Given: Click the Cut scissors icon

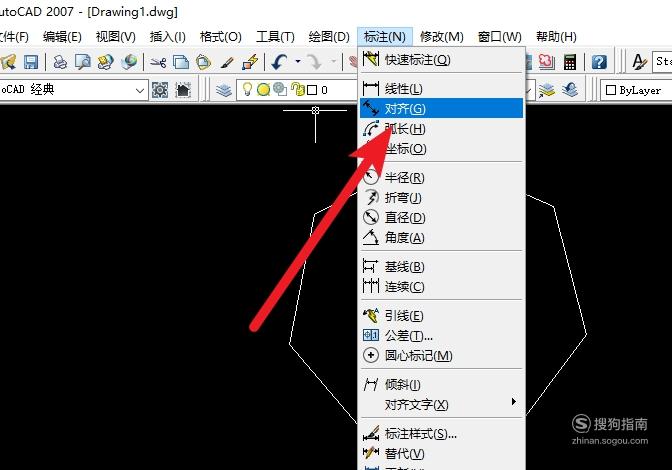Looking at the screenshot, I should [x=158, y=63].
